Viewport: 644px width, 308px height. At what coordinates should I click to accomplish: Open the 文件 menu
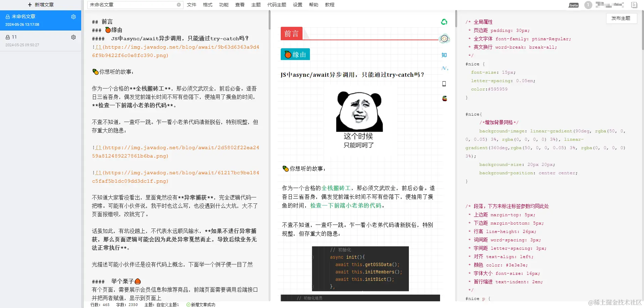[192, 5]
